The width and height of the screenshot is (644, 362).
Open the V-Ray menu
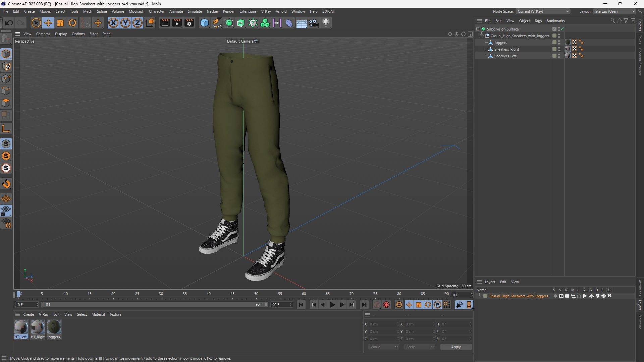tap(266, 11)
